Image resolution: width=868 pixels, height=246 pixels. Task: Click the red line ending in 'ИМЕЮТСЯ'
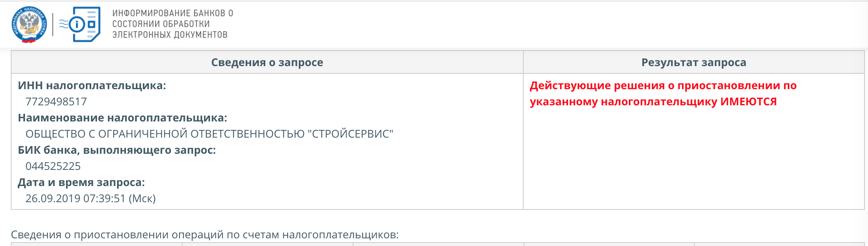[653, 101]
